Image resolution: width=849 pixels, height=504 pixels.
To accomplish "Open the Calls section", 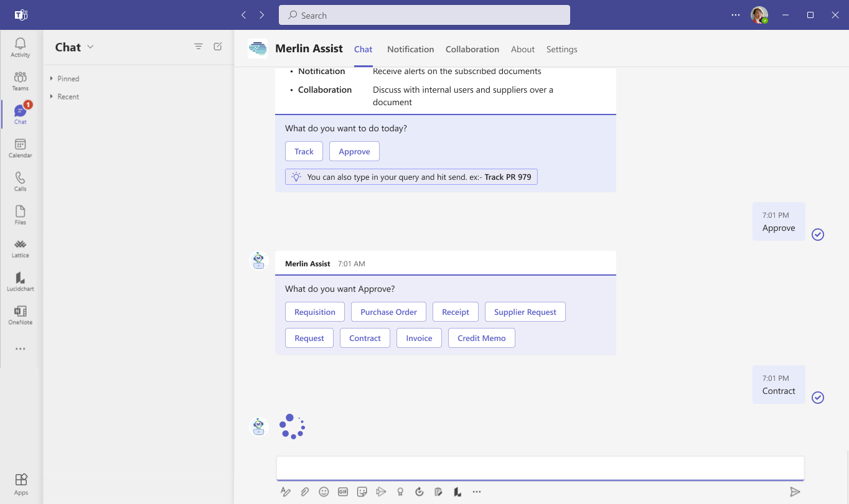I will [x=21, y=182].
